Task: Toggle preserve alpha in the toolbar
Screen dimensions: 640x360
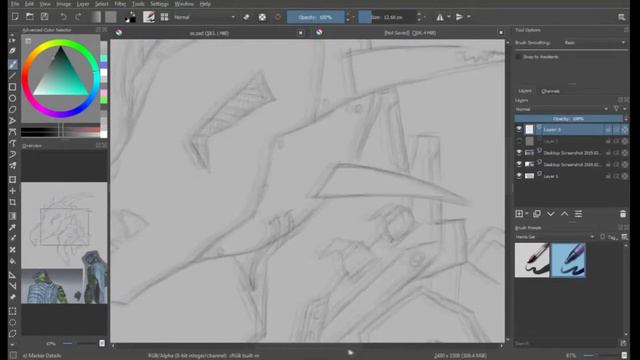Action: pos(262,17)
